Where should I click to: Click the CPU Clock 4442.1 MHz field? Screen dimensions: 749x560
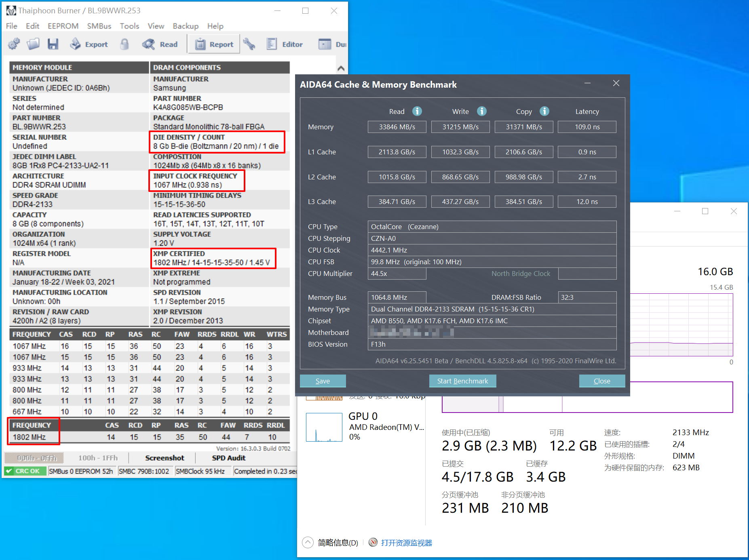pos(492,250)
